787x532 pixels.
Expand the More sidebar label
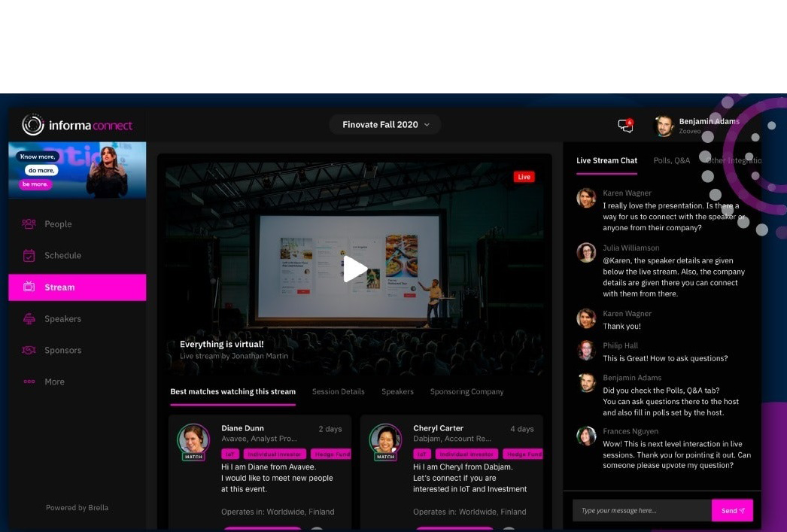tap(54, 382)
